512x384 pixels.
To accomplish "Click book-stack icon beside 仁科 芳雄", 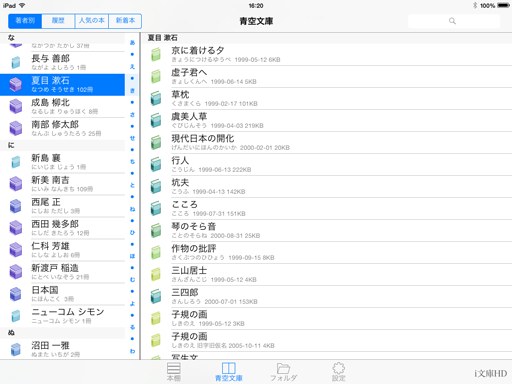I will [x=16, y=250].
